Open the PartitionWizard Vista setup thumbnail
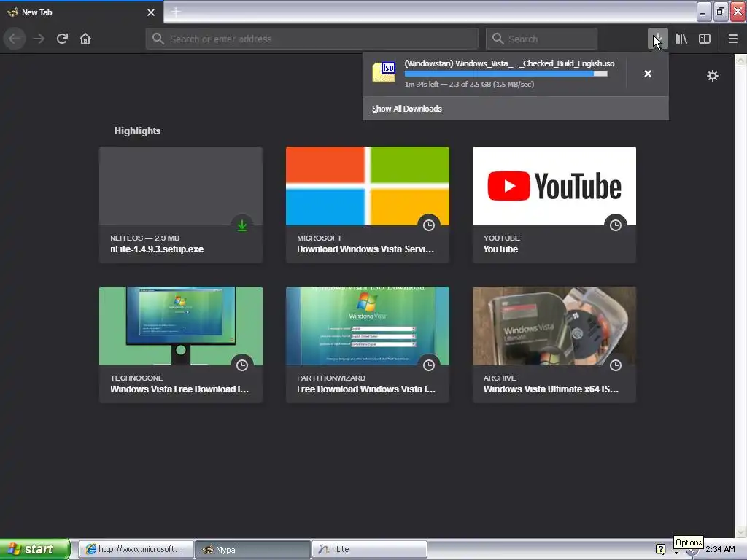Image resolution: width=747 pixels, height=560 pixels. click(x=368, y=326)
